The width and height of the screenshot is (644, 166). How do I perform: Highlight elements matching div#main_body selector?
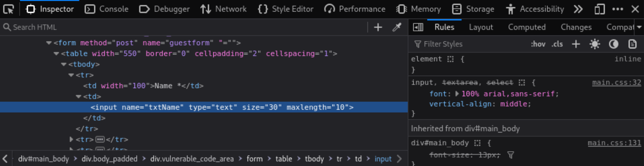[x=477, y=143]
